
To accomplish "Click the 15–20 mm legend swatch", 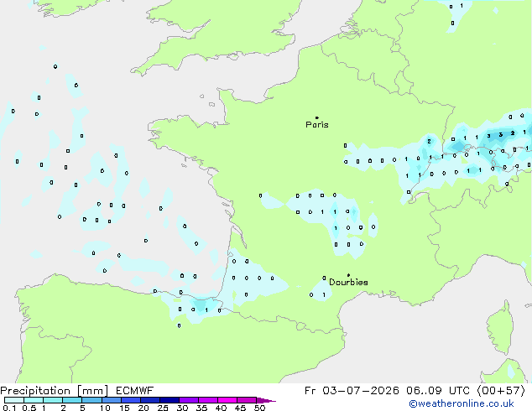I will click(x=130, y=400).
